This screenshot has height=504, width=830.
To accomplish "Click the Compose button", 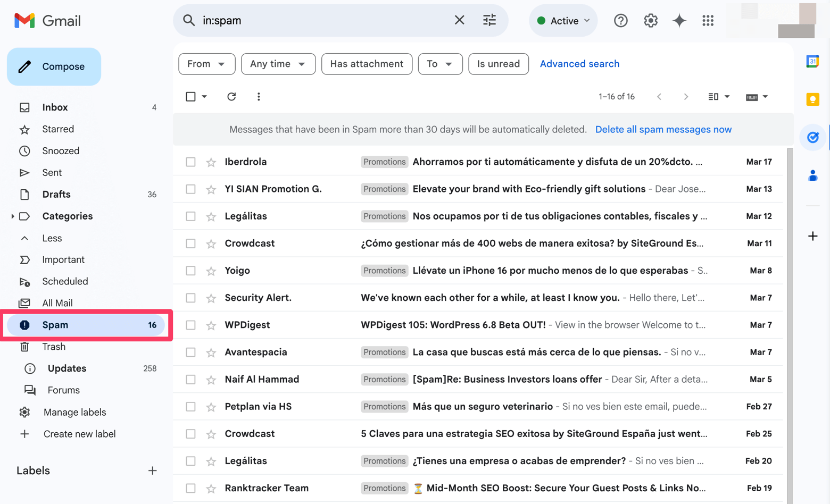I will [x=54, y=66].
